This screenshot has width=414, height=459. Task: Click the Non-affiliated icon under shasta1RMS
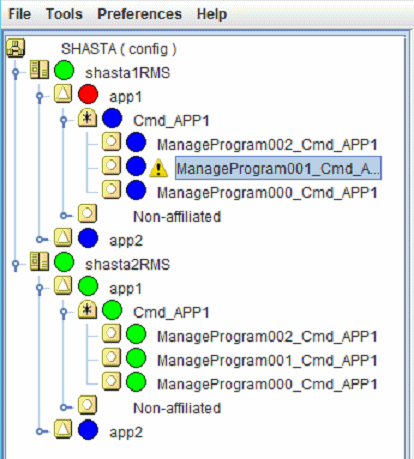87,214
